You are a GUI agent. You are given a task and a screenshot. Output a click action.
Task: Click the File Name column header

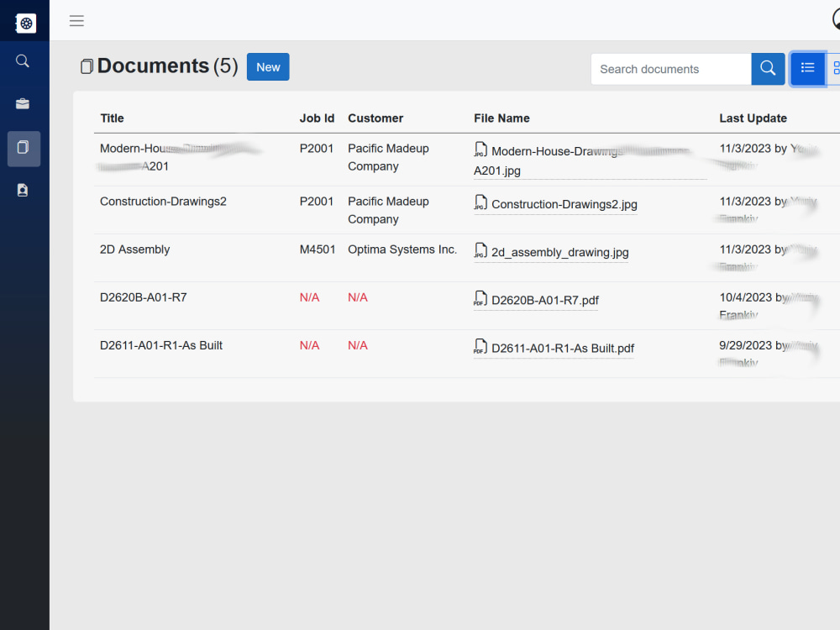(501, 118)
